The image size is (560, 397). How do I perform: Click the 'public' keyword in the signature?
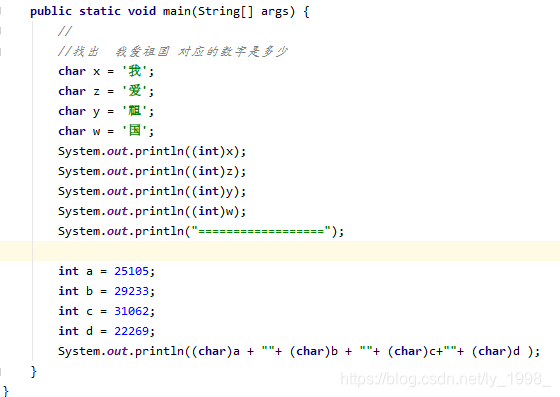pos(51,11)
